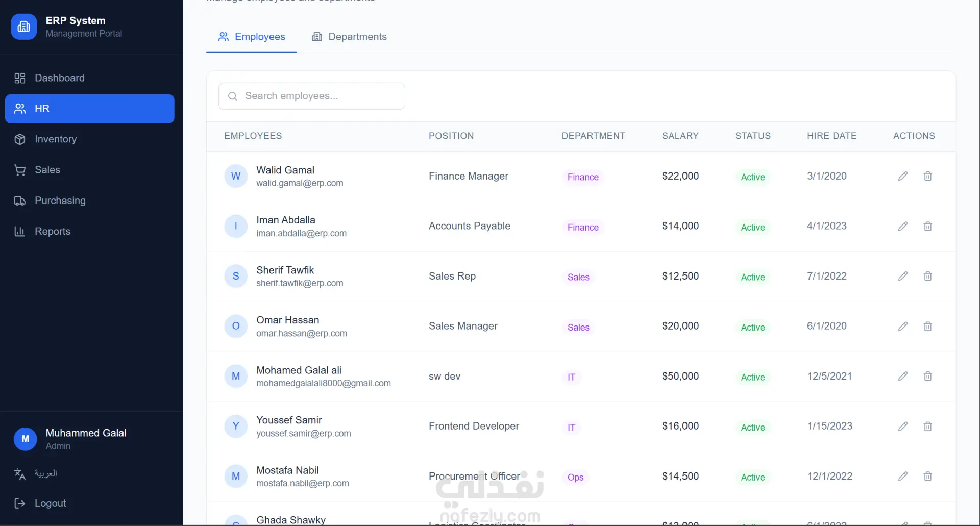This screenshot has width=980, height=526.
Task: Click the hire date 12/5/2021
Action: 829,376
